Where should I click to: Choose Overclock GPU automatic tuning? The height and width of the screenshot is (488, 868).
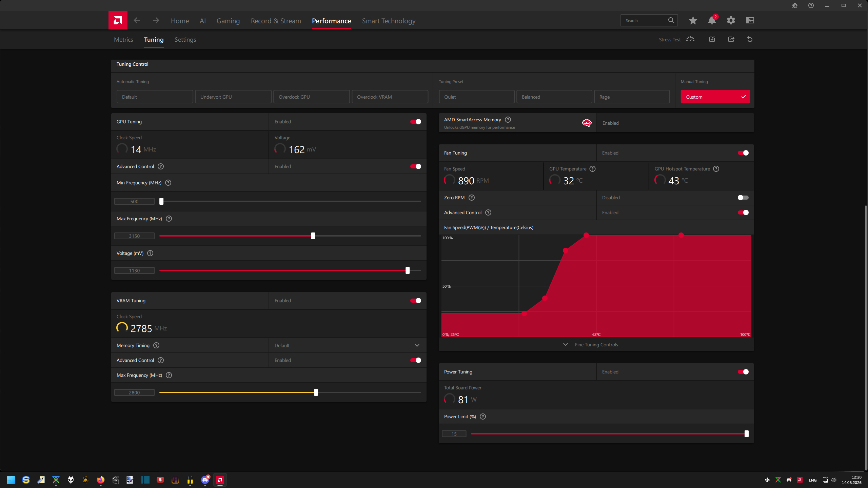coord(312,97)
